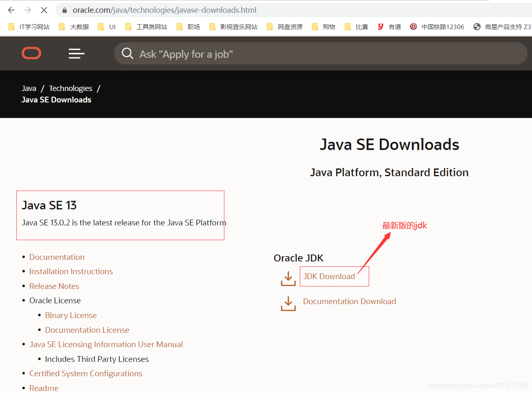Open the Binary License link
The width and height of the screenshot is (532, 393).
point(71,315)
